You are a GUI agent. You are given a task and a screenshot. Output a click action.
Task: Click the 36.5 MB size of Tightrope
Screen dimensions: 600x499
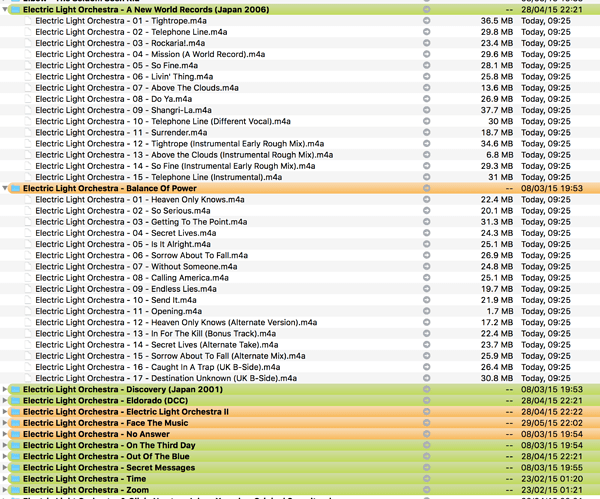[497, 21]
